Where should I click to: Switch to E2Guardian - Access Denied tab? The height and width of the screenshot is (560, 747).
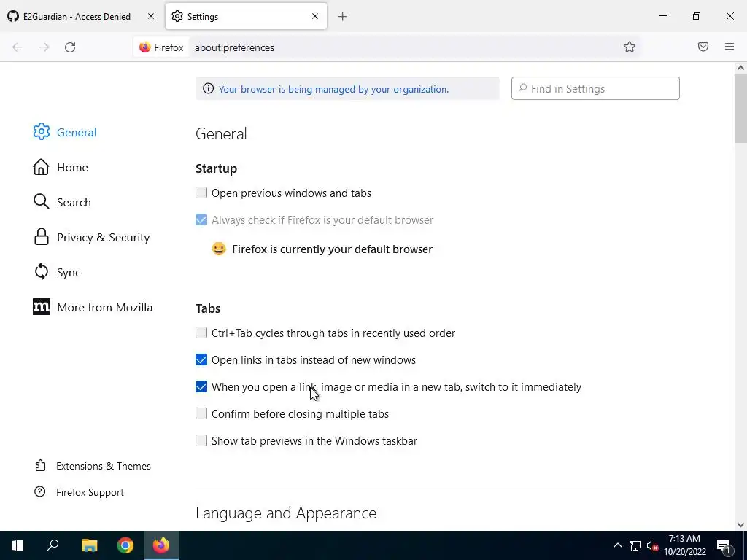coord(76,16)
